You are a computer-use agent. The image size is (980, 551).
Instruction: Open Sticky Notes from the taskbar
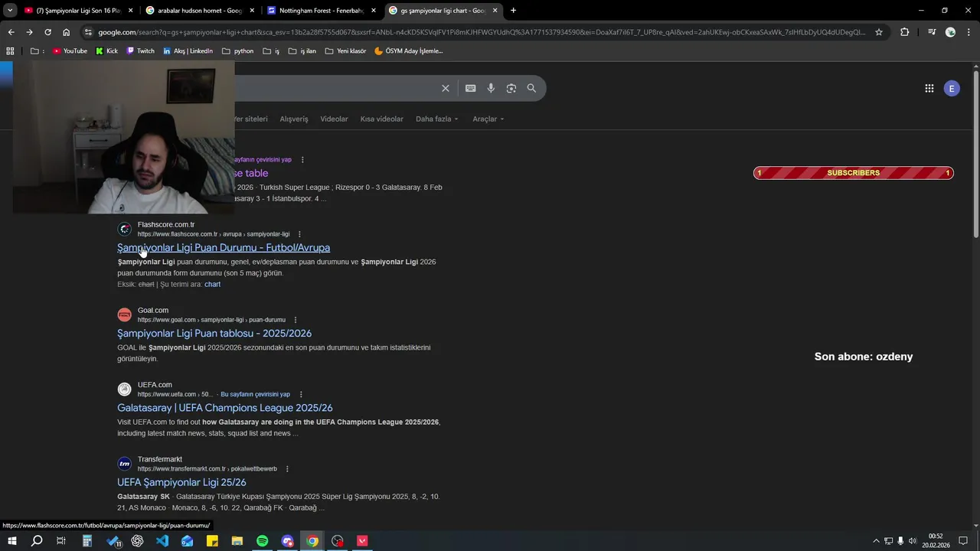coord(212,541)
